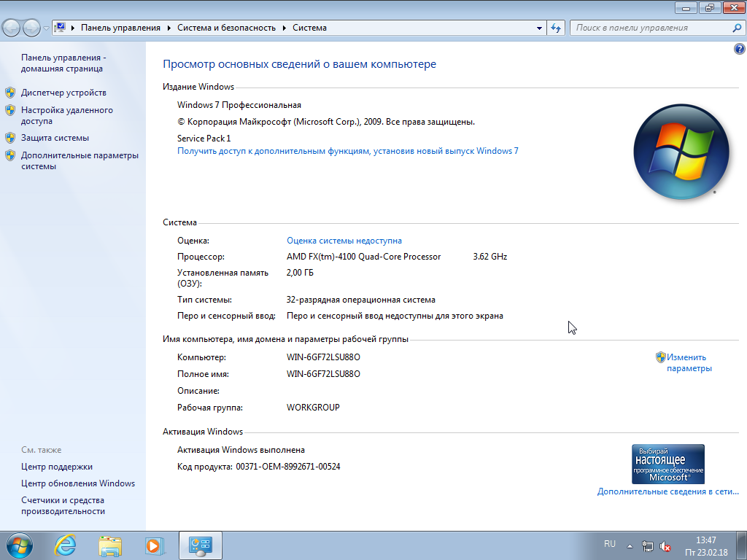Click shield icon beside Дополнительные параметры системы
The width and height of the screenshot is (747, 560).
[x=10, y=155]
